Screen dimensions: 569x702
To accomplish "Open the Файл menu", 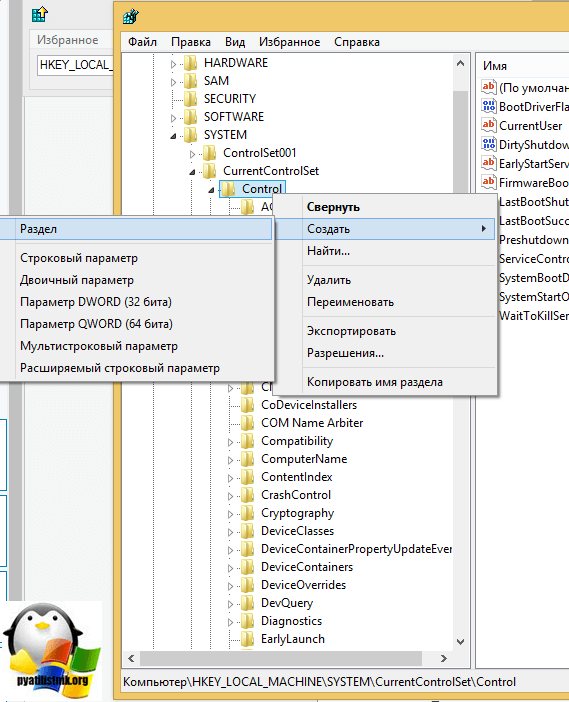I will click(x=142, y=42).
